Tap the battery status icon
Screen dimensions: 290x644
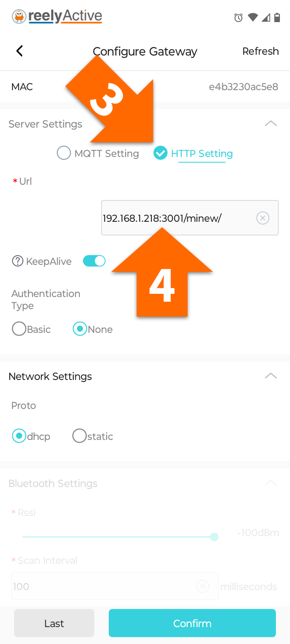pyautogui.click(x=277, y=17)
